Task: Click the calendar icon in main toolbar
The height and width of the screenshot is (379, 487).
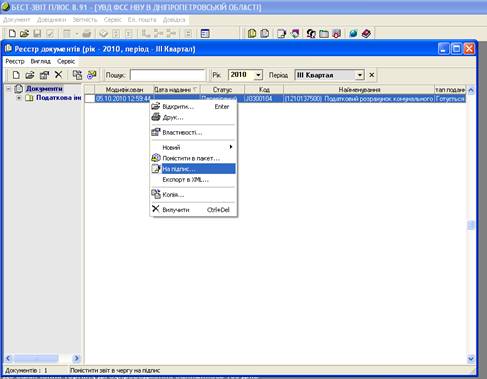Action: click(205, 33)
